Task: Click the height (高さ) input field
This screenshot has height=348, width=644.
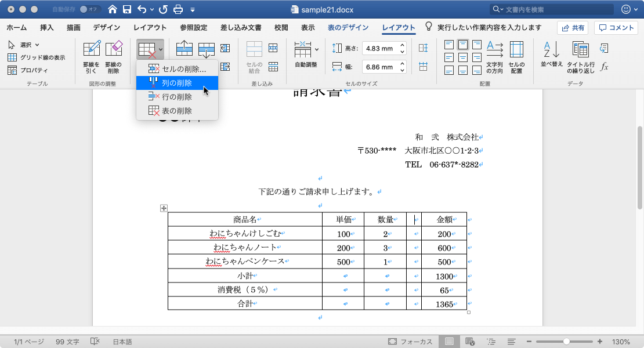Action: click(381, 48)
